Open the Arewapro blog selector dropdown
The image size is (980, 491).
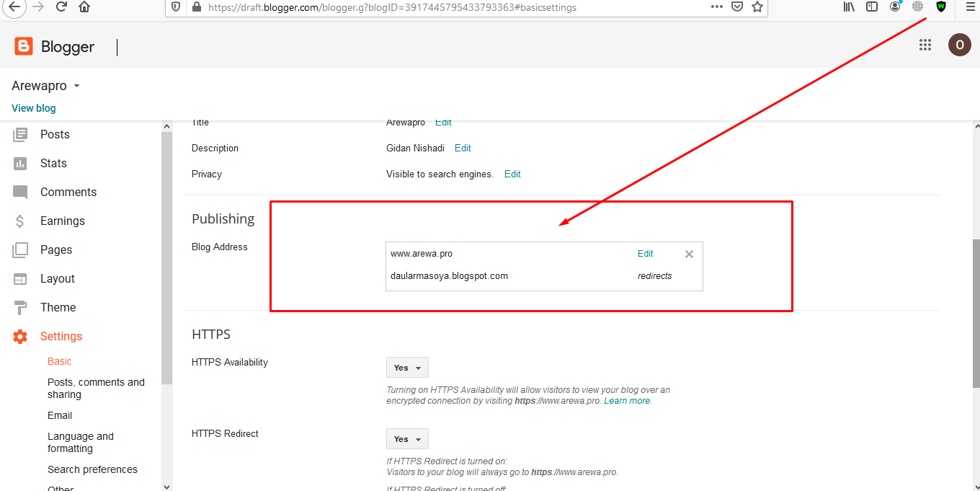pyautogui.click(x=45, y=86)
